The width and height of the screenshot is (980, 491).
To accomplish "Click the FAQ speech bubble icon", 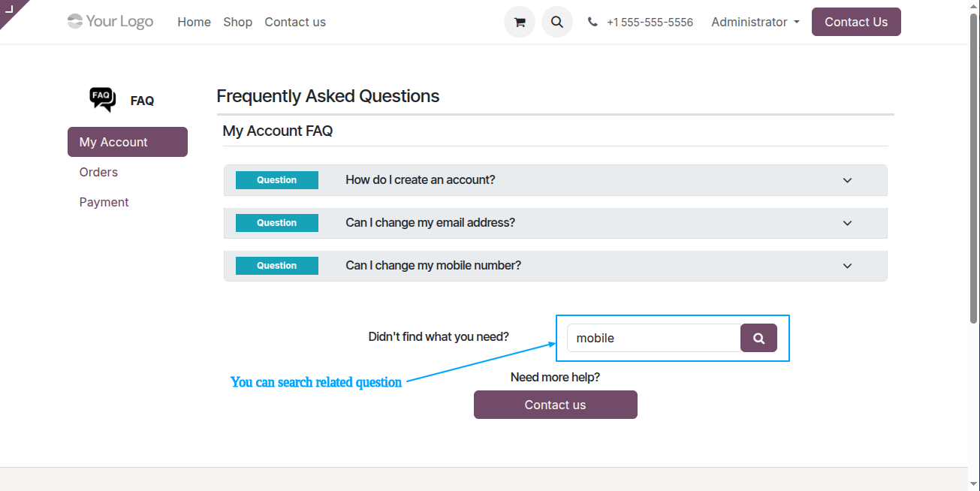I will point(102,99).
